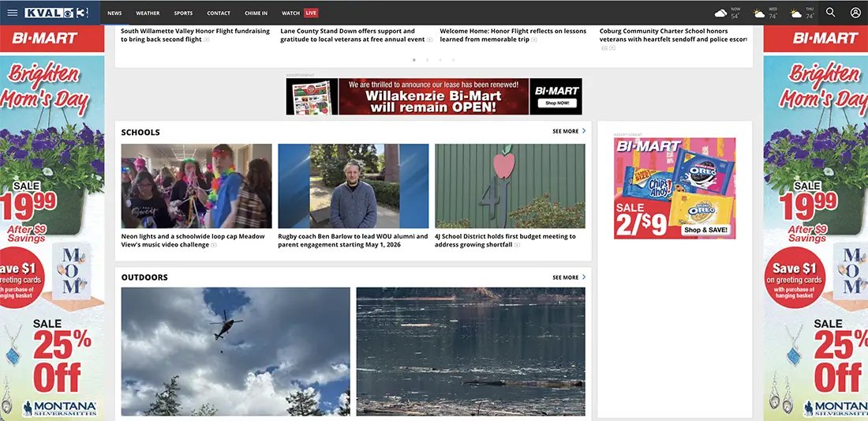Open Rugby coach Ben Barlow headline

point(353,240)
